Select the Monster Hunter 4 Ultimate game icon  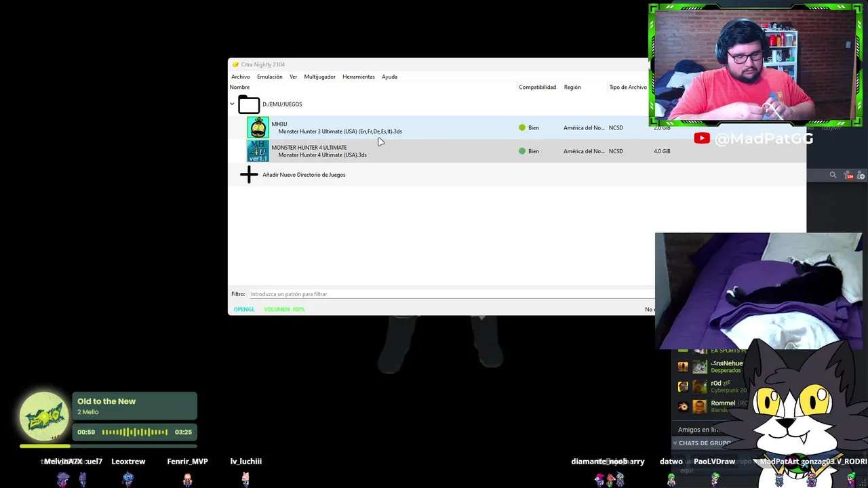point(258,151)
